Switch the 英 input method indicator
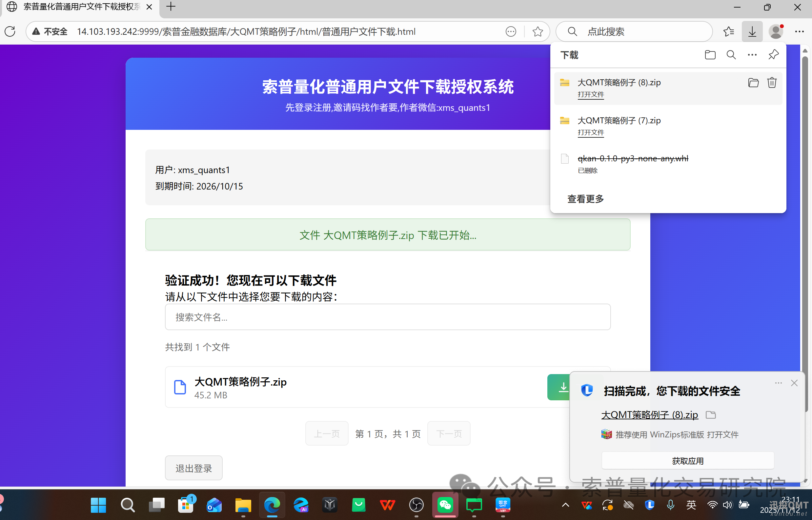This screenshot has width=812, height=520. [x=691, y=506]
